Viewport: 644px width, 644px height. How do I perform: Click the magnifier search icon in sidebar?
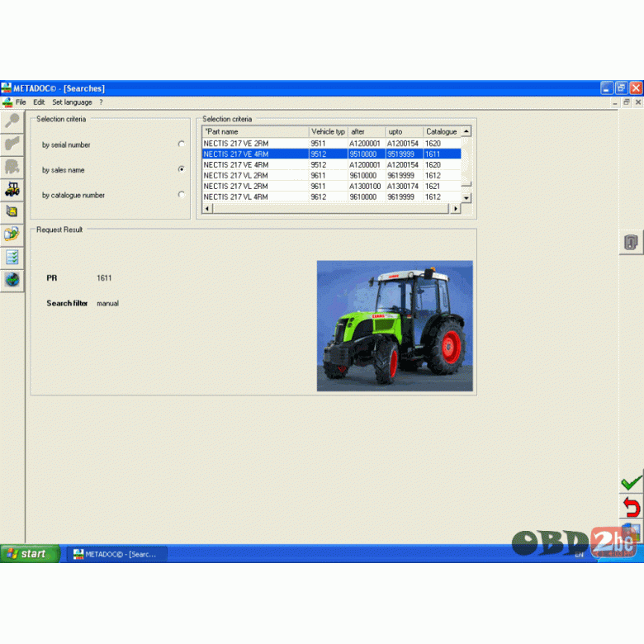(12, 121)
